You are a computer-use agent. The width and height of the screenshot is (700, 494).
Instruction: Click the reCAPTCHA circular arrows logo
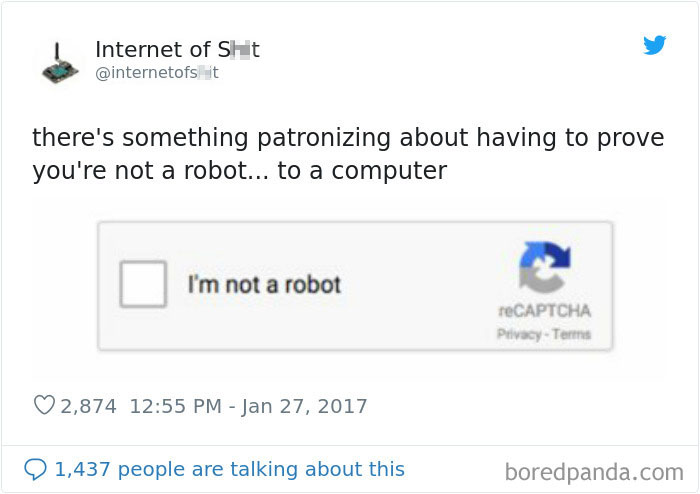(544, 270)
